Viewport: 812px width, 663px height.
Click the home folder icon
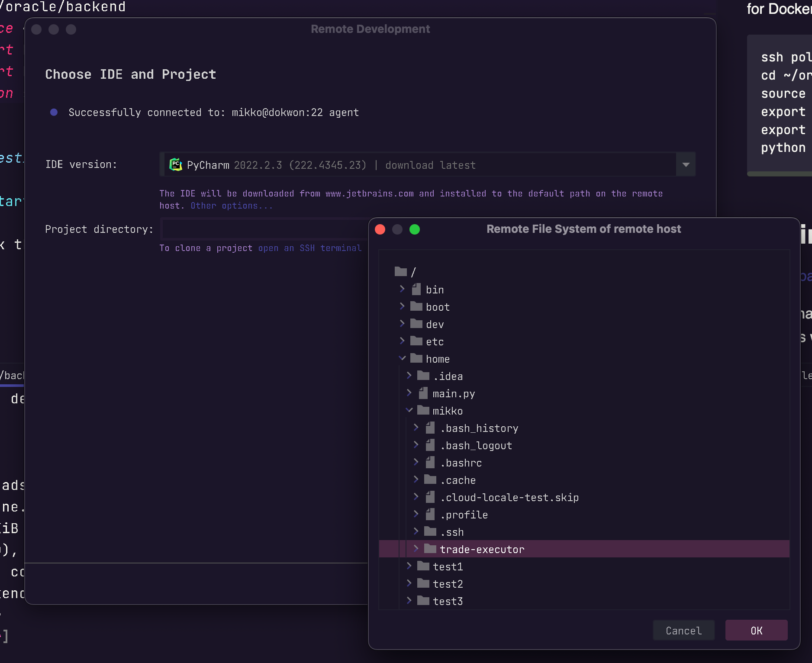click(416, 358)
